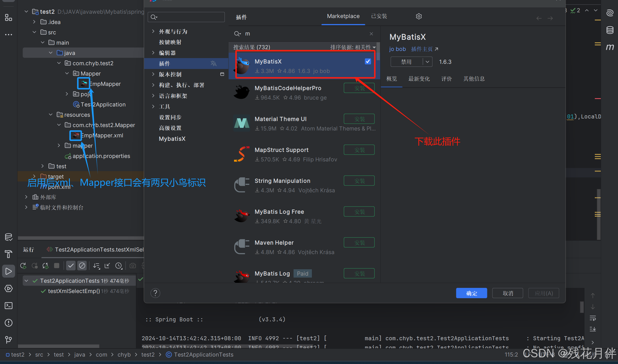
Task: Switch to the 已安装 tab
Action: tap(379, 16)
